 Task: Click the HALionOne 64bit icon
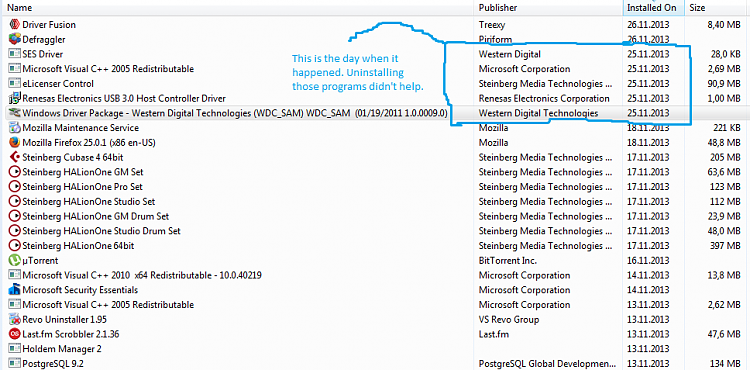(x=15, y=246)
